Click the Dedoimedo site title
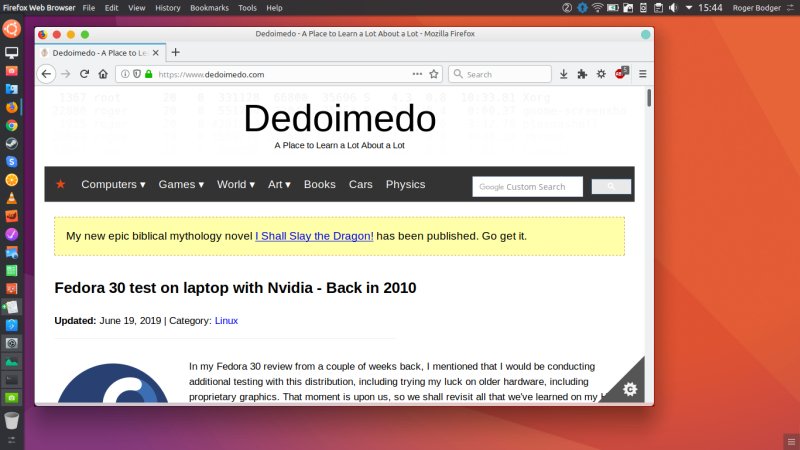The image size is (800, 450). point(340,118)
